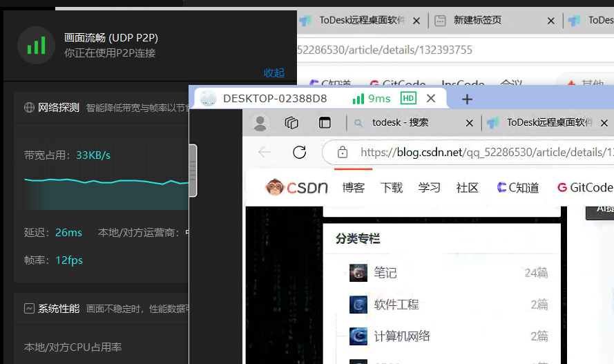Open browser workspaces icon

point(291,123)
